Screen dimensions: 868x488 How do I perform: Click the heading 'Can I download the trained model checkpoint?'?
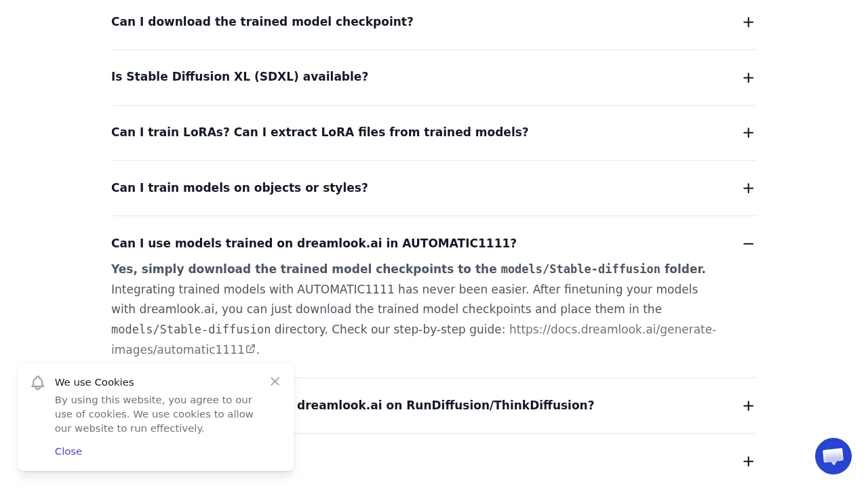click(x=262, y=22)
